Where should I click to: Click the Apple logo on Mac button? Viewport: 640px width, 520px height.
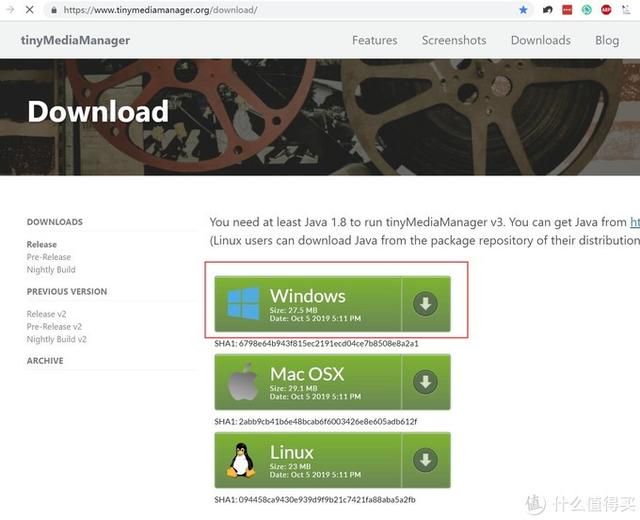coord(243,381)
